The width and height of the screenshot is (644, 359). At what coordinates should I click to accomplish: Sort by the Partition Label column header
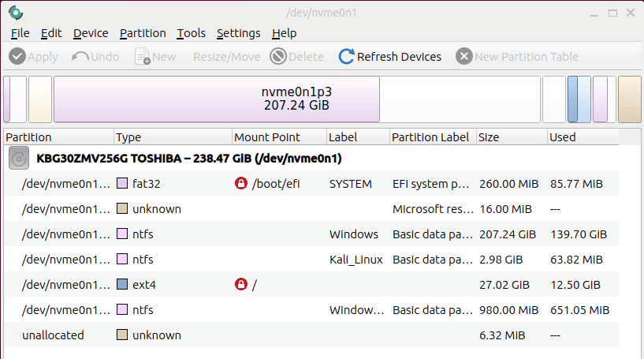click(433, 137)
